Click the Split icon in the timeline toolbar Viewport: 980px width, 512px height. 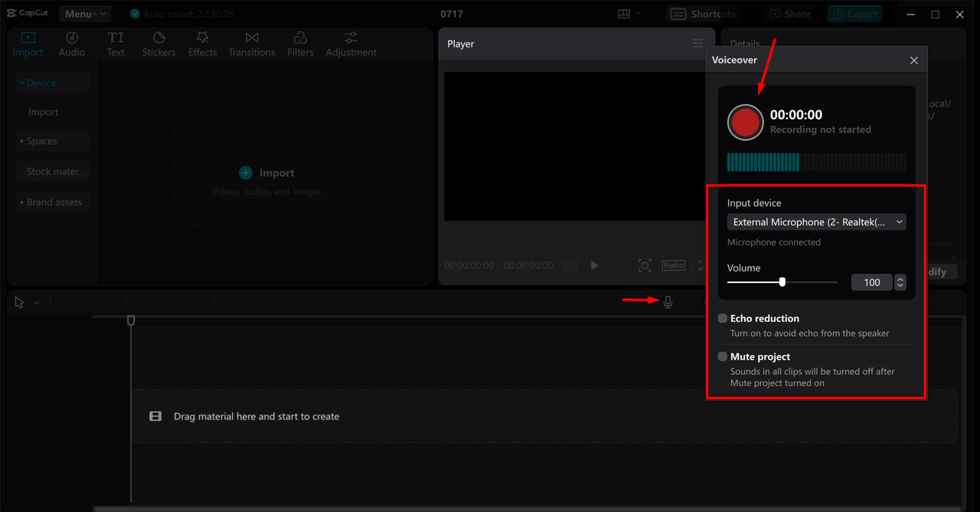(x=126, y=302)
